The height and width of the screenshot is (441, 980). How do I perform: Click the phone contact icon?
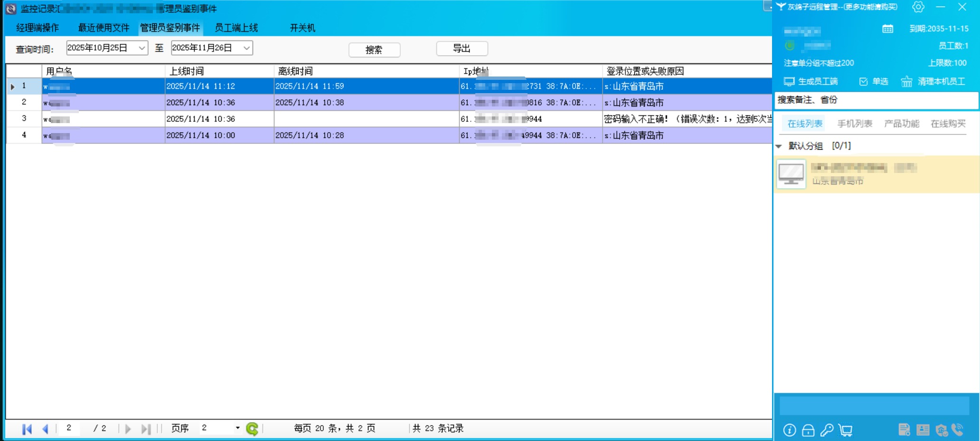[958, 430]
